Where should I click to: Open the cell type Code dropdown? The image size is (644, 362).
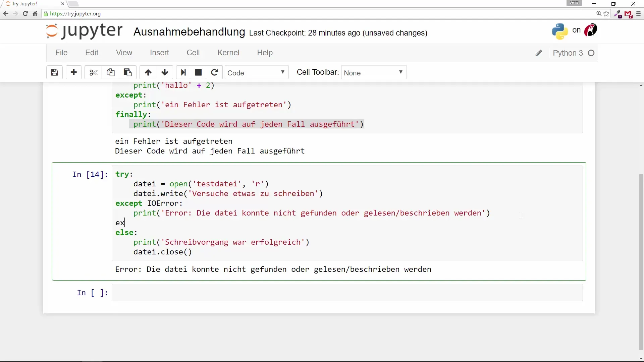coord(257,72)
